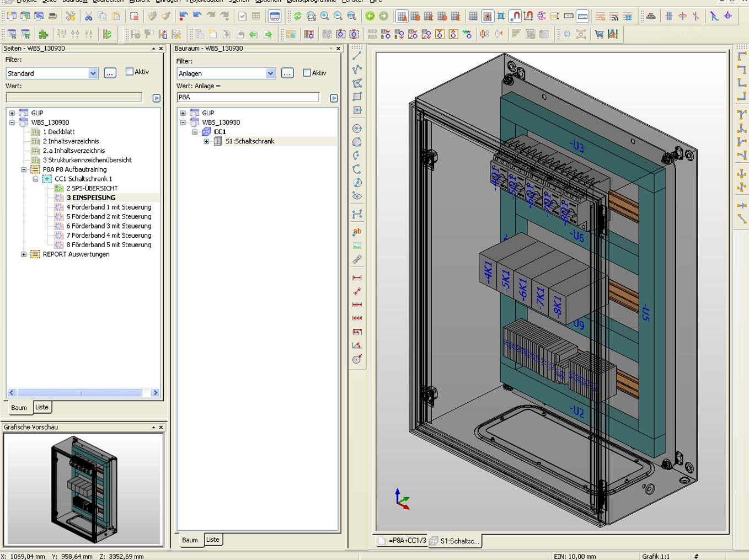749x560 pixels.
Task: Click the Zoom out magnifier icon
Action: (x=338, y=16)
